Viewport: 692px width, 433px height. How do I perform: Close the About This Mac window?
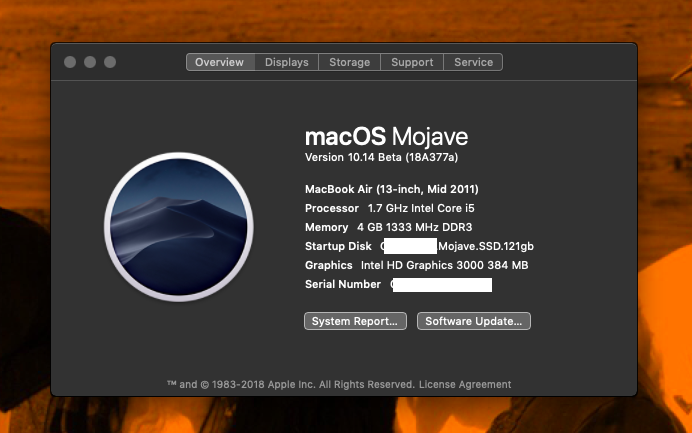(70, 62)
